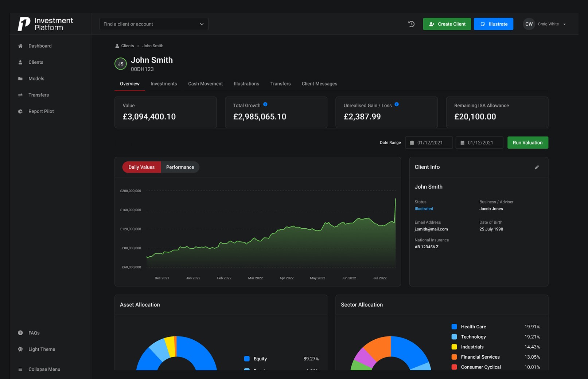Click the Models folder icon
The image size is (588, 379).
pos(20,79)
